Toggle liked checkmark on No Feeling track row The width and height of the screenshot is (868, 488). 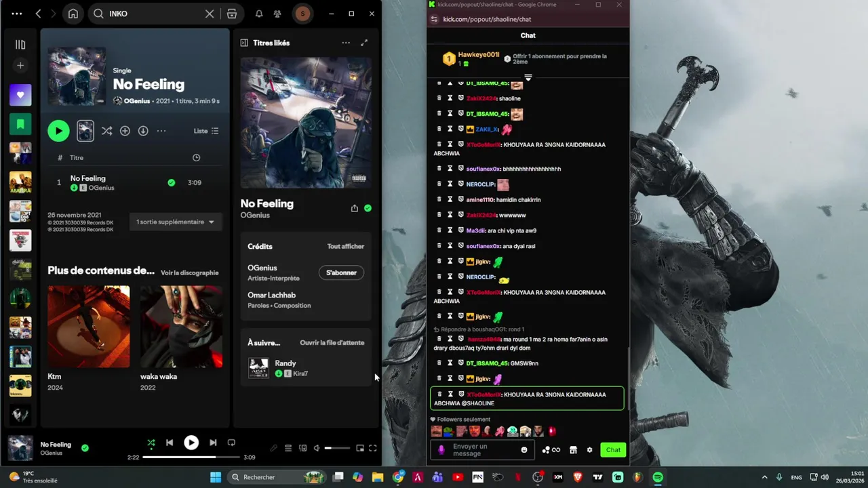171,182
